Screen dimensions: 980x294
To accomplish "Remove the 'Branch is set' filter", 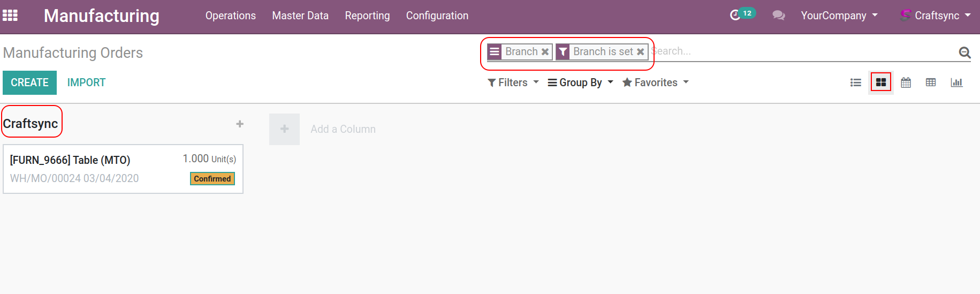I will coord(640,52).
